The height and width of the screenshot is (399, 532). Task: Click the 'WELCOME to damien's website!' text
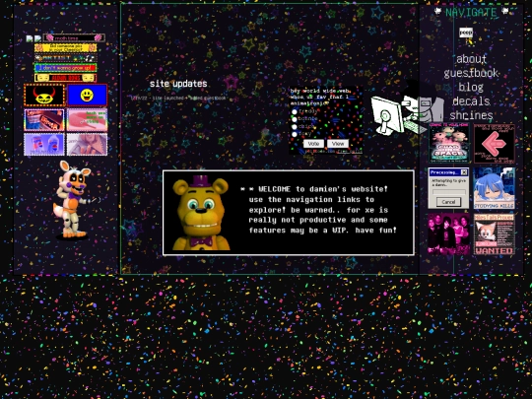[323, 189]
